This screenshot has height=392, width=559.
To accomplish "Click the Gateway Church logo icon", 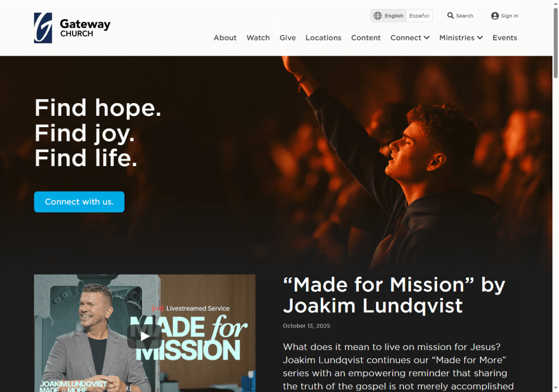I will click(43, 28).
